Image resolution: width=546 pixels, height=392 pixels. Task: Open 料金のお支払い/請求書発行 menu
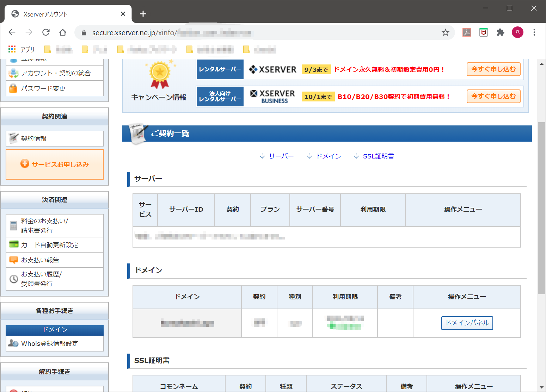click(55, 225)
